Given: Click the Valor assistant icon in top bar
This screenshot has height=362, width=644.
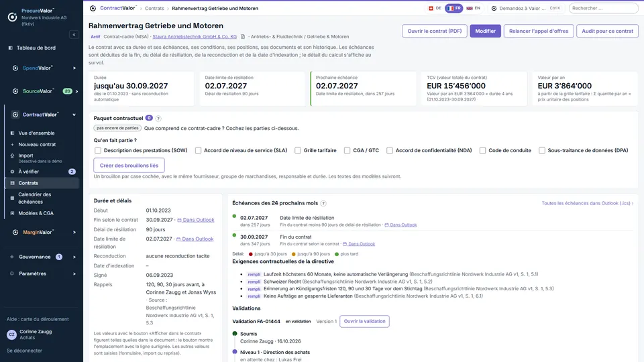Looking at the screenshot, I should tap(494, 8).
